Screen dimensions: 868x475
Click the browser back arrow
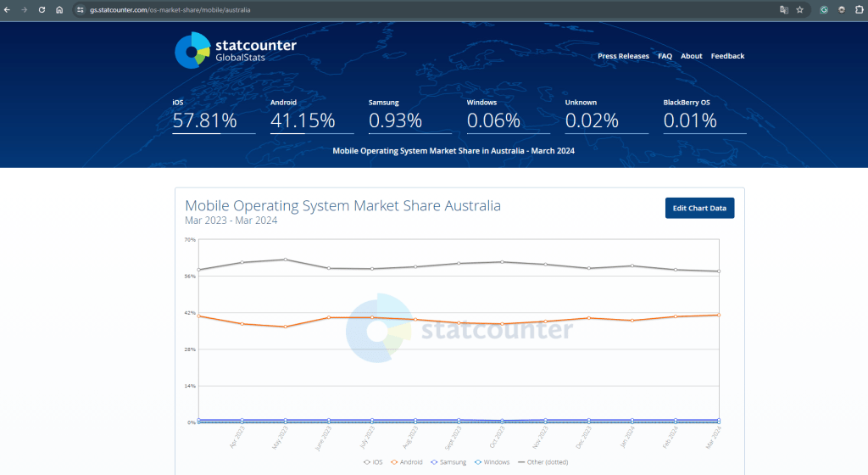[x=8, y=9]
